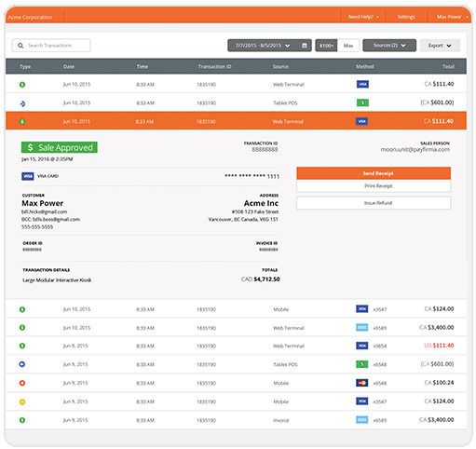This screenshot has height=449, width=476.
Task: Click the Visa Card logo in details panel
Action: click(28, 176)
